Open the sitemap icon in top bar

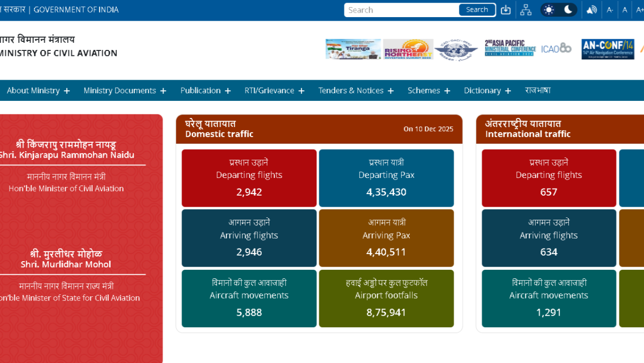(526, 10)
